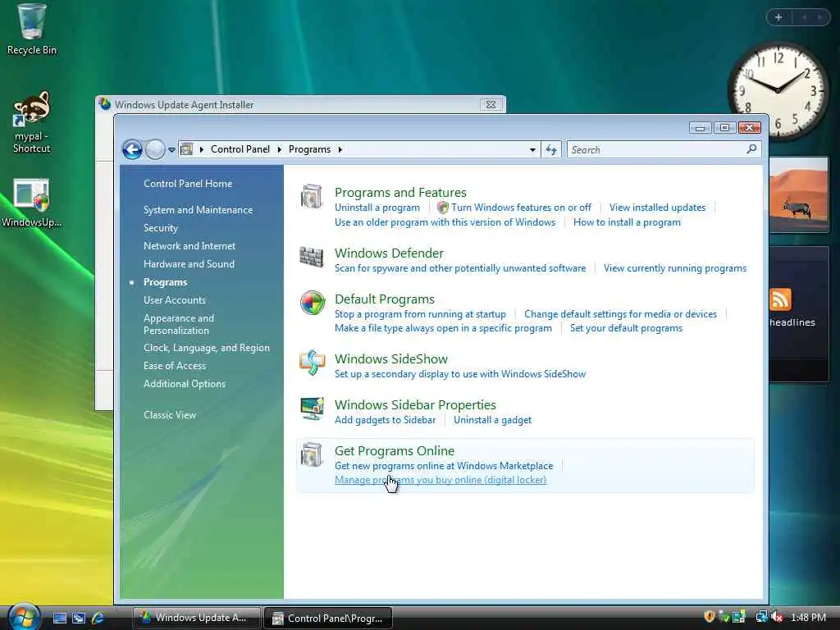Open Appearance and Personalization category

point(179,324)
